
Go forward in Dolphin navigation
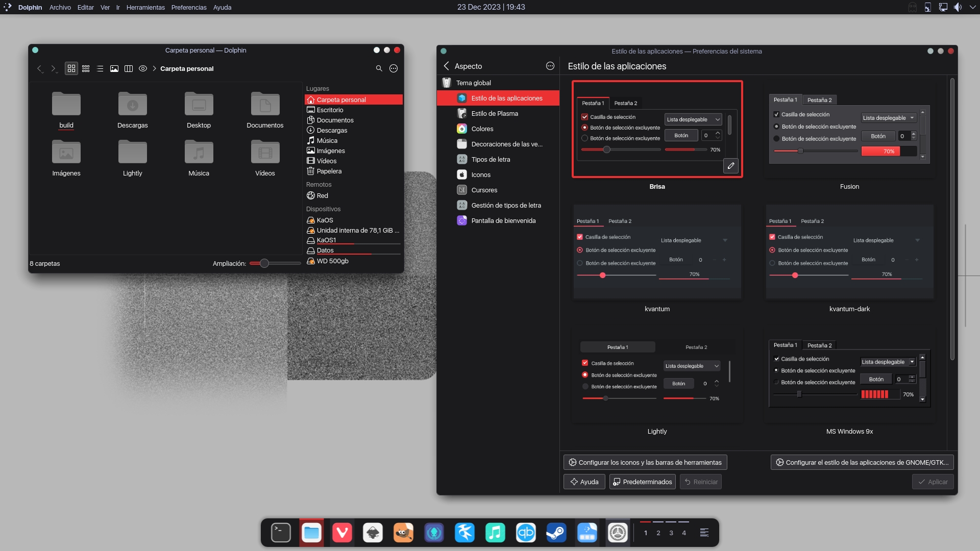(54, 68)
